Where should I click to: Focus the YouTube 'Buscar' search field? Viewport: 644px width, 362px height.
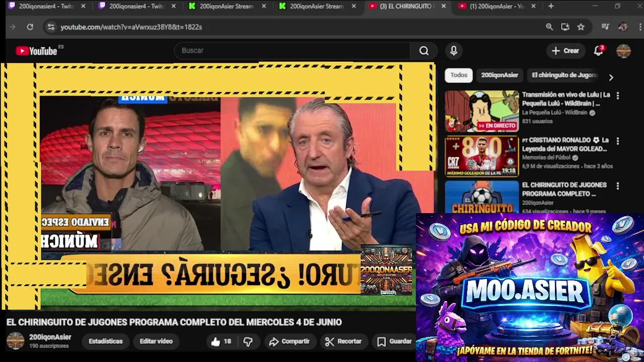click(x=293, y=51)
